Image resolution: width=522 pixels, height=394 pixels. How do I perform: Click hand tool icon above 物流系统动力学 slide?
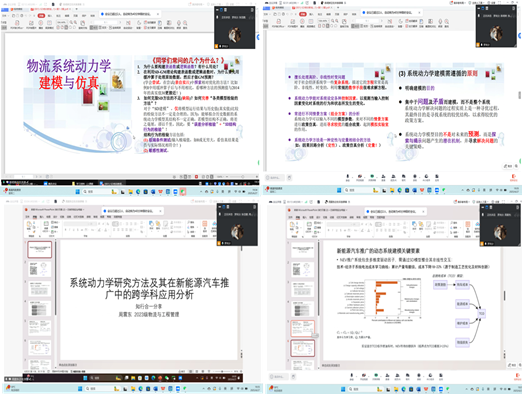click(x=82, y=23)
